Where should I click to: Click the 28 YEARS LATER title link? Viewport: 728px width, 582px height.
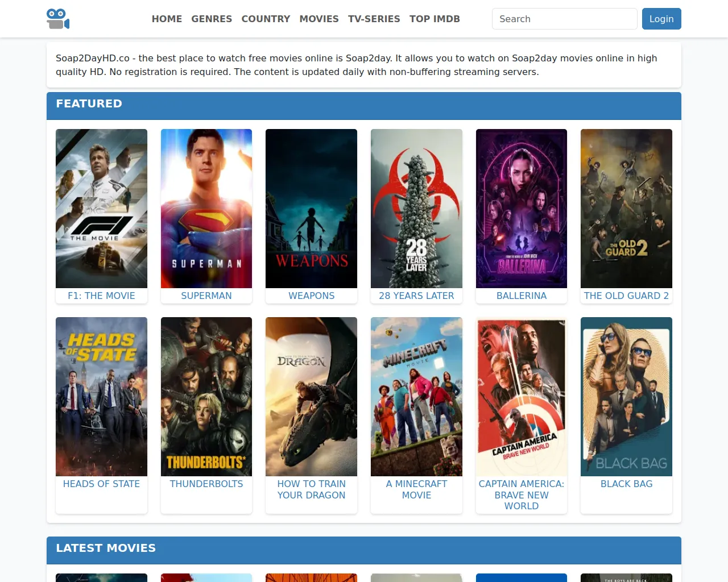coord(416,296)
